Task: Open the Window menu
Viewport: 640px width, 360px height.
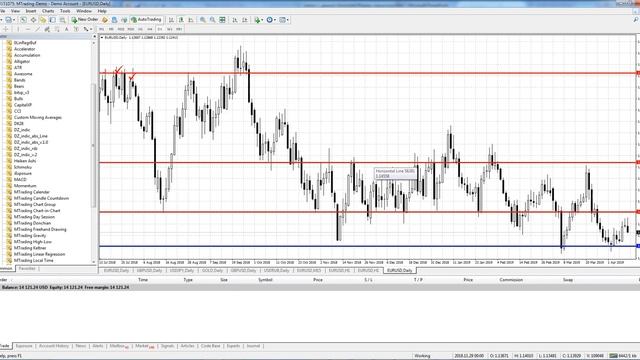Action: [84, 11]
